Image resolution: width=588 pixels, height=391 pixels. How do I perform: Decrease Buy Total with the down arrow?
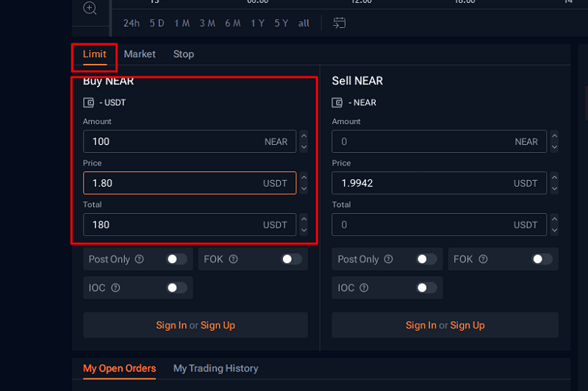[x=304, y=230]
